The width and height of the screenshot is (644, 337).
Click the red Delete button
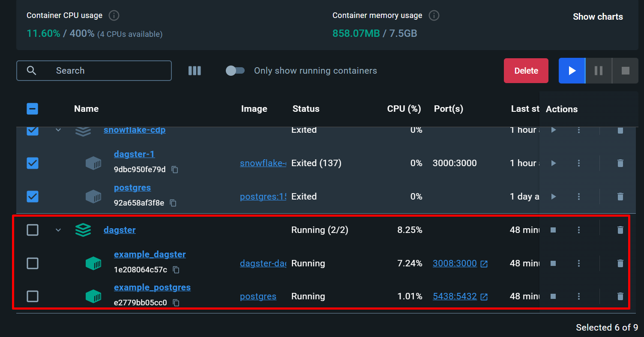(526, 71)
